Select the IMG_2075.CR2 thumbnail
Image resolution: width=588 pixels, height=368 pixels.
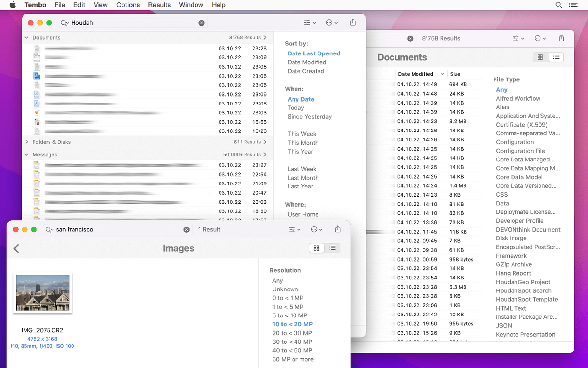43,293
